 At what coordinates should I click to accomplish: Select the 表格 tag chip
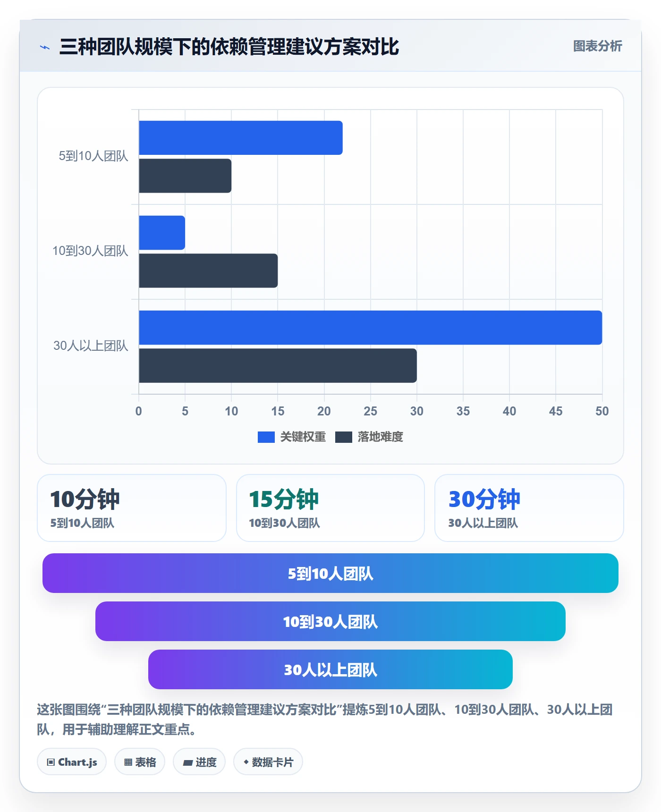140,762
